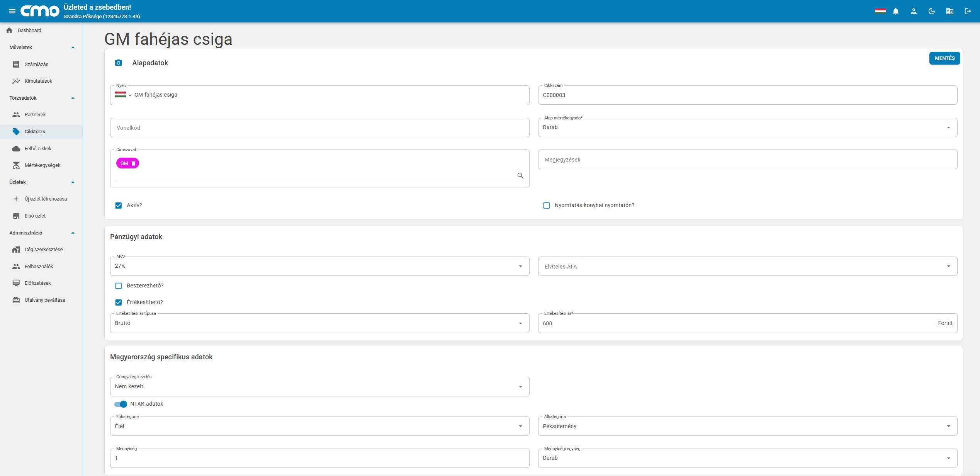Open the Nyelv flag dropdown in the form
This screenshot has width=980, height=476.
click(124, 95)
